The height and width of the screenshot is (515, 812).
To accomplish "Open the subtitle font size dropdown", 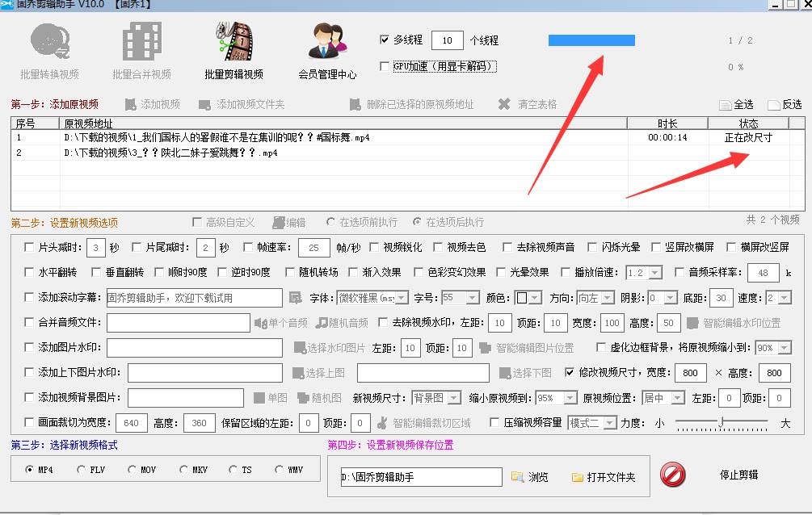I will click(x=473, y=298).
